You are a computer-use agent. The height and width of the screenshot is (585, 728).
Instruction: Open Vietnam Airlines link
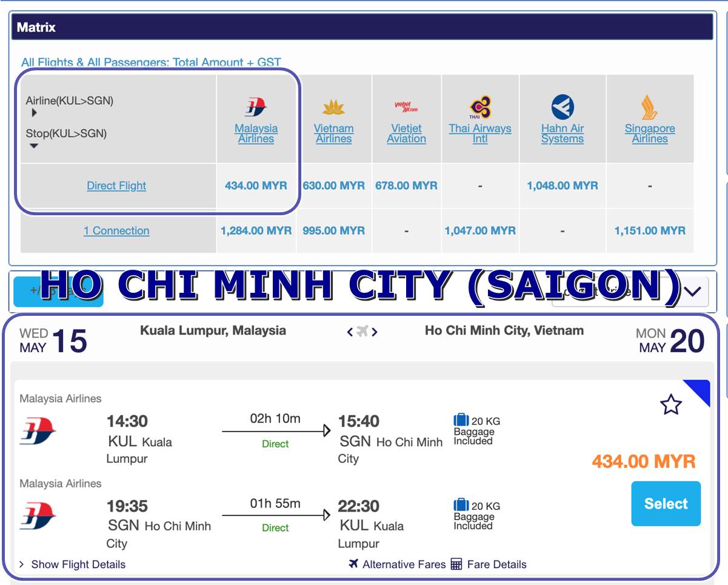click(333, 133)
